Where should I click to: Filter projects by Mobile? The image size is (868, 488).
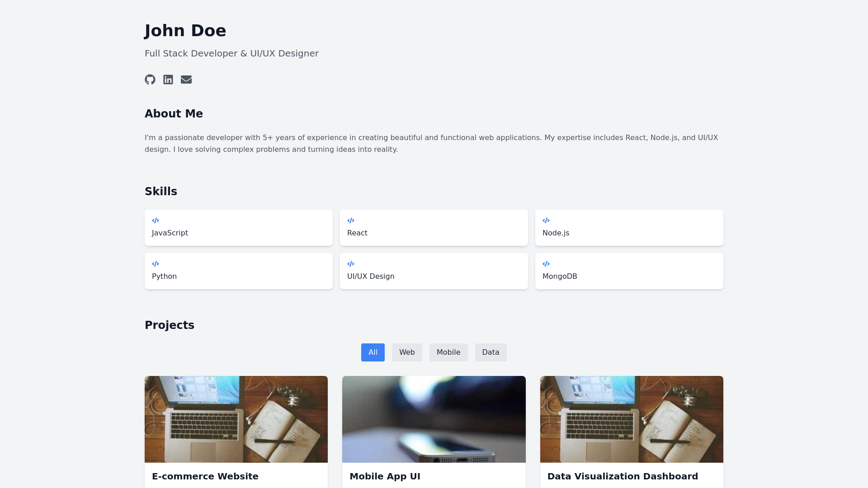448,352
